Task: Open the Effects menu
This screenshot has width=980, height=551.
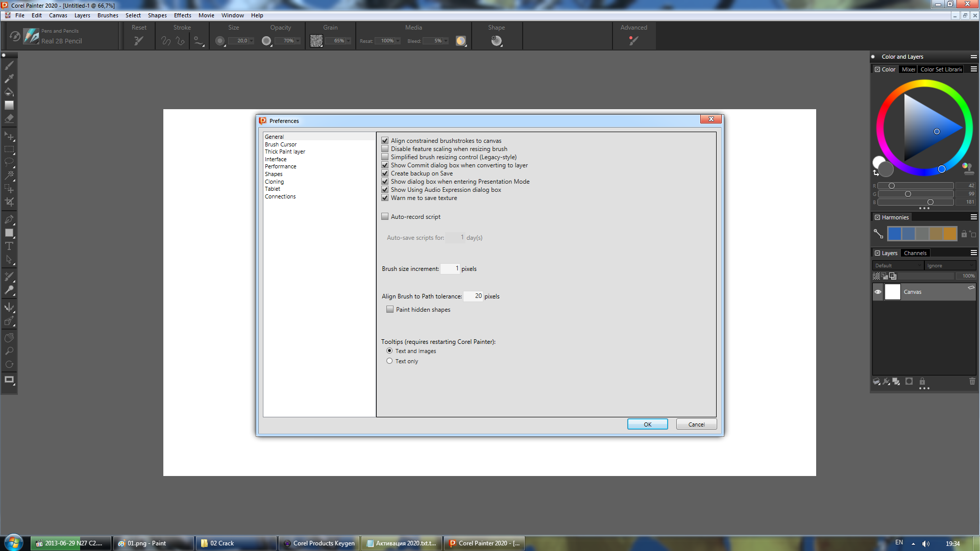Action: (x=182, y=15)
